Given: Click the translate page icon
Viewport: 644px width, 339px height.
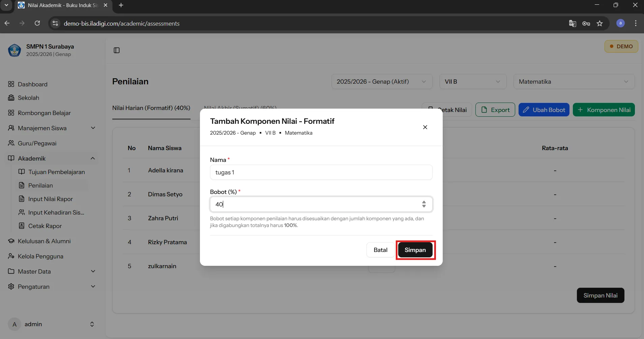Looking at the screenshot, I should 573,23.
